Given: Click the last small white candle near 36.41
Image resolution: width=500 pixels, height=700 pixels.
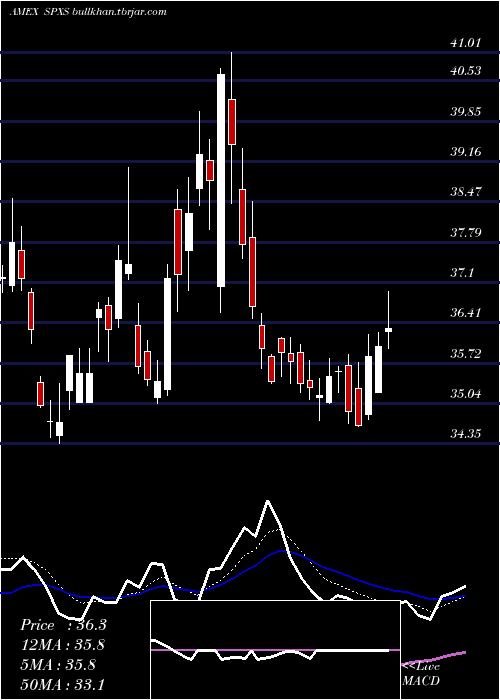Looking at the screenshot, I should click(x=388, y=330).
